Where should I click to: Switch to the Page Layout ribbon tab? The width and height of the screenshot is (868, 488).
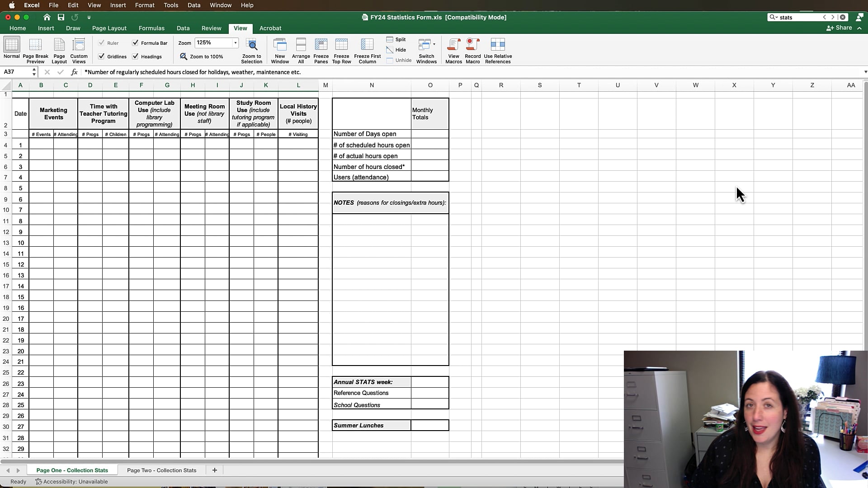109,28
